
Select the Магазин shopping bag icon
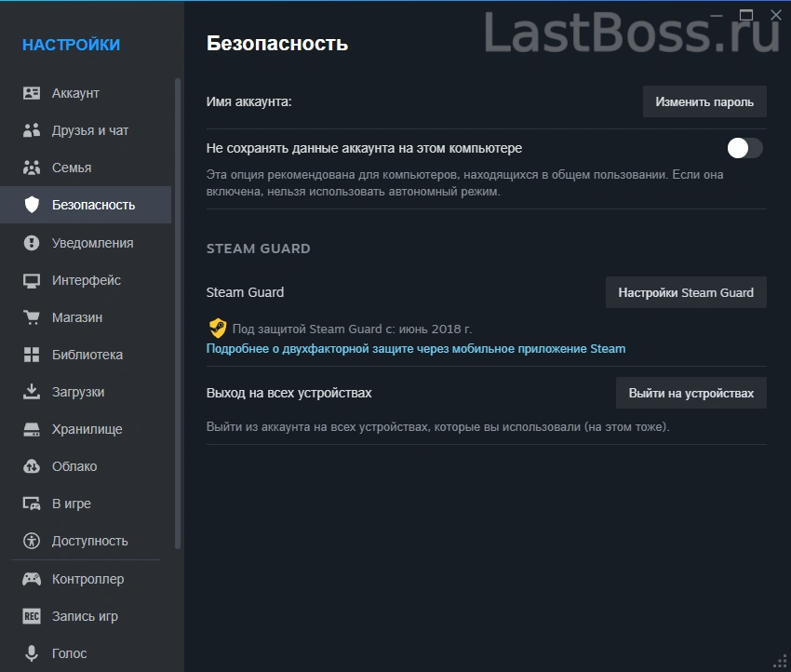click(x=30, y=317)
